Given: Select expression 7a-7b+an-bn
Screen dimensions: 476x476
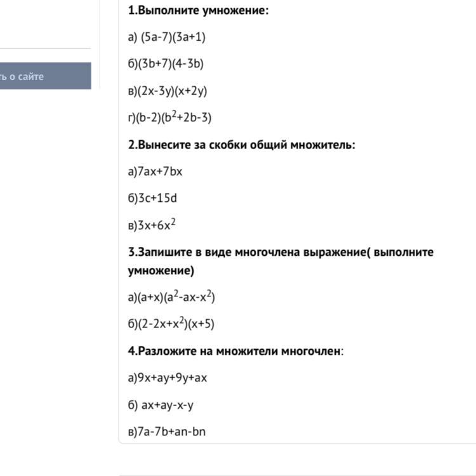Looking at the screenshot, I should pyautogui.click(x=171, y=432).
